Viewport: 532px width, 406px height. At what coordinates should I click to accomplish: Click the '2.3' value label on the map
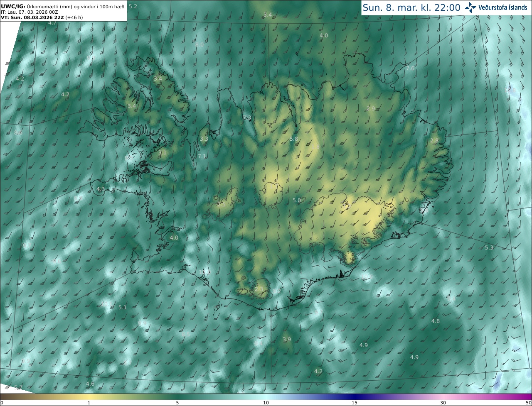coord(259,289)
